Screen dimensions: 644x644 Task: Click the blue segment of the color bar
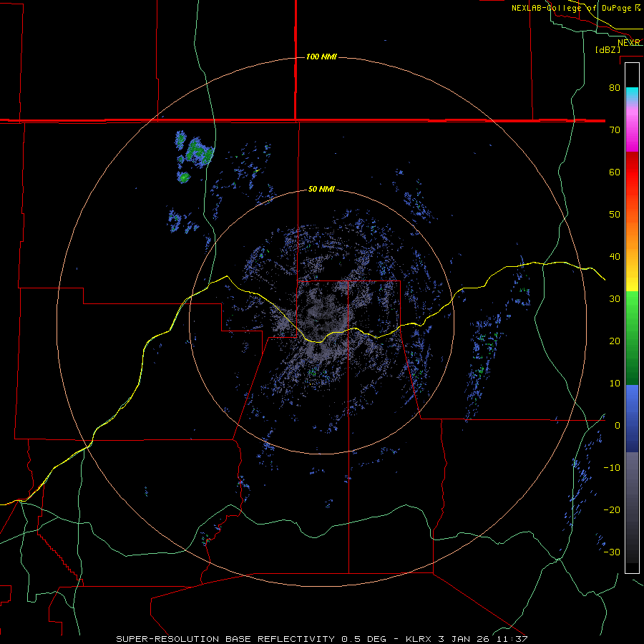(x=632, y=419)
